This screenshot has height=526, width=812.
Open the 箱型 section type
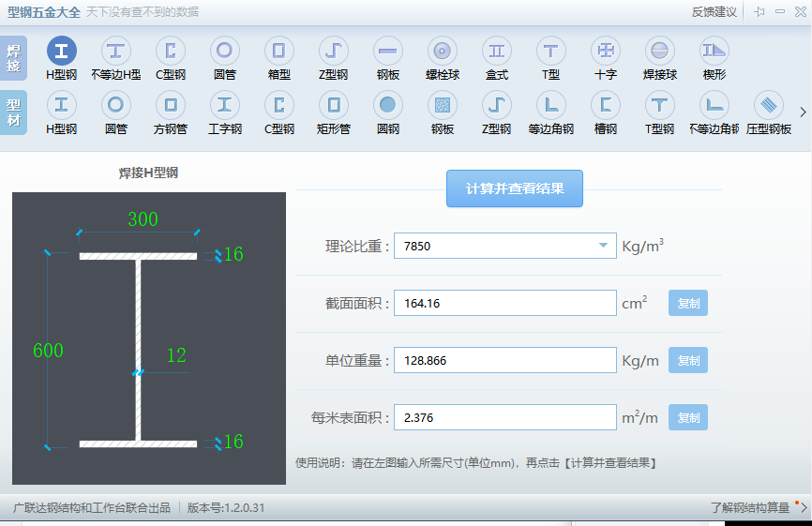279,51
